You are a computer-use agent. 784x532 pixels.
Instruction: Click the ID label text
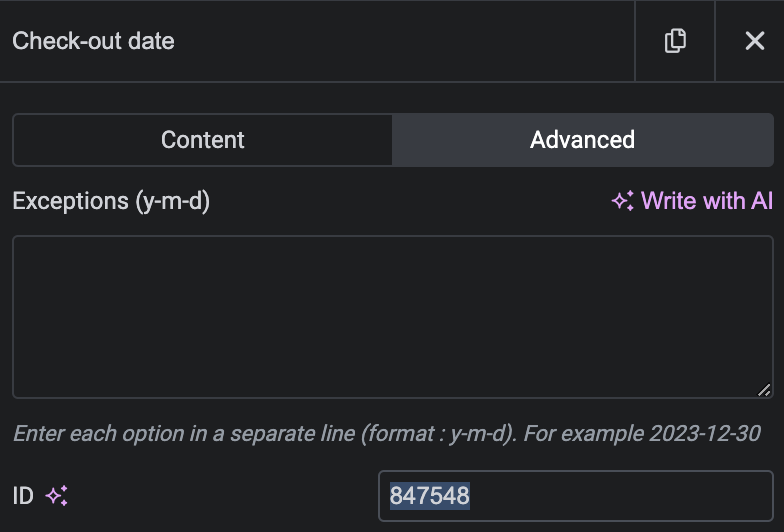pyautogui.click(x=23, y=496)
